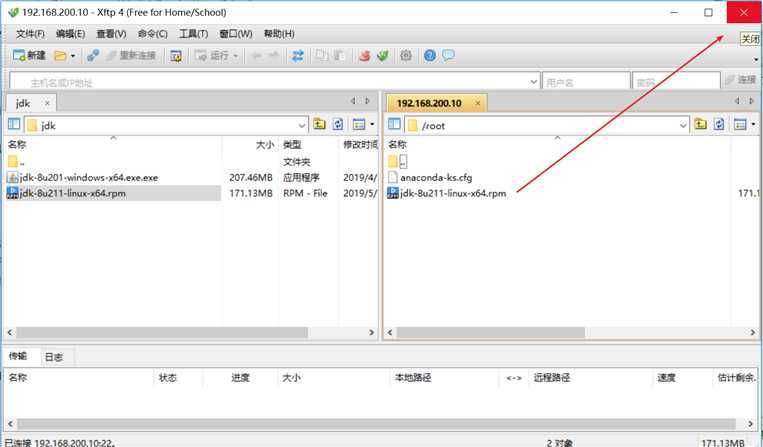Open the 编辑(E) menu

pyautogui.click(x=71, y=34)
